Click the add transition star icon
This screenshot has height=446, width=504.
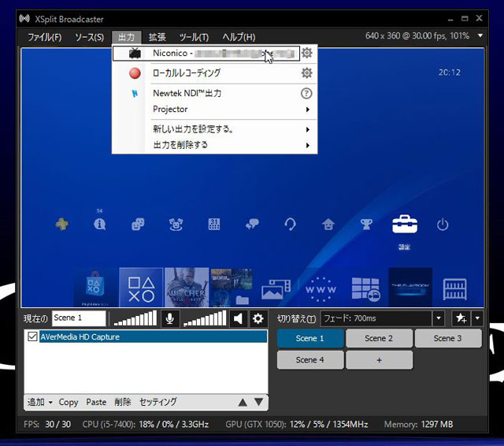pos(461,318)
